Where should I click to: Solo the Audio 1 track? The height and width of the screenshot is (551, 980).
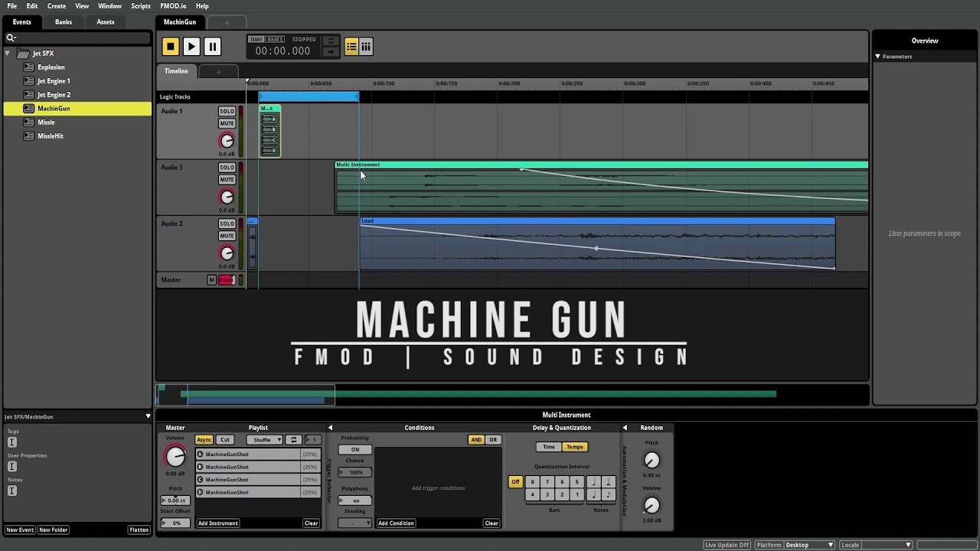tap(226, 110)
